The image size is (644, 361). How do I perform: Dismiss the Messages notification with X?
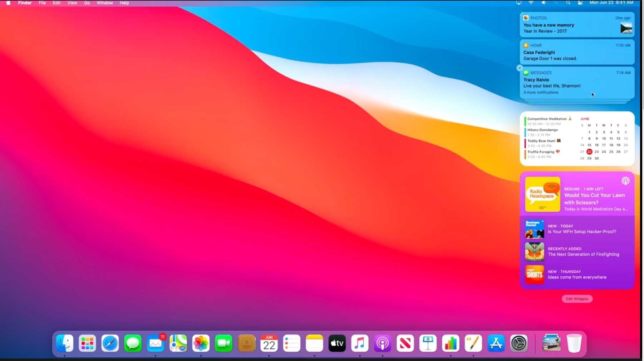520,68
